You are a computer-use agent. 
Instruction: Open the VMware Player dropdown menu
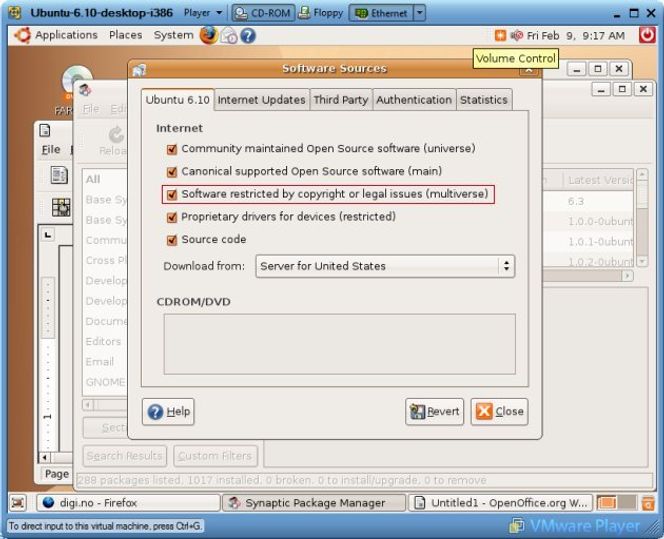pyautogui.click(x=202, y=13)
